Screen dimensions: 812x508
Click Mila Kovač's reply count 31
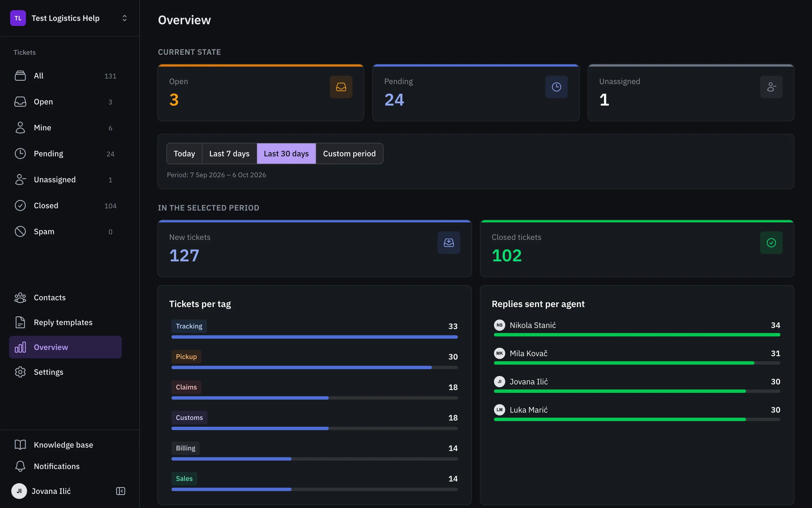(x=775, y=353)
